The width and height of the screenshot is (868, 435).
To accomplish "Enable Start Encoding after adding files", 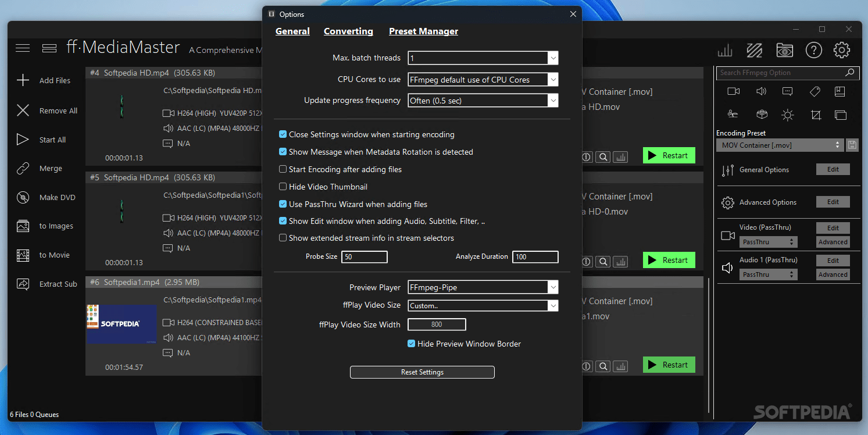I will 283,169.
